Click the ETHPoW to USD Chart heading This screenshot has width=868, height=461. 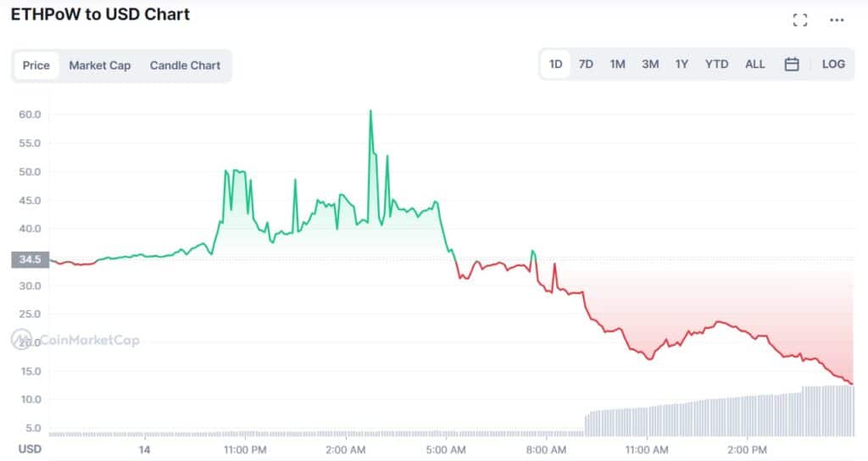(100, 14)
